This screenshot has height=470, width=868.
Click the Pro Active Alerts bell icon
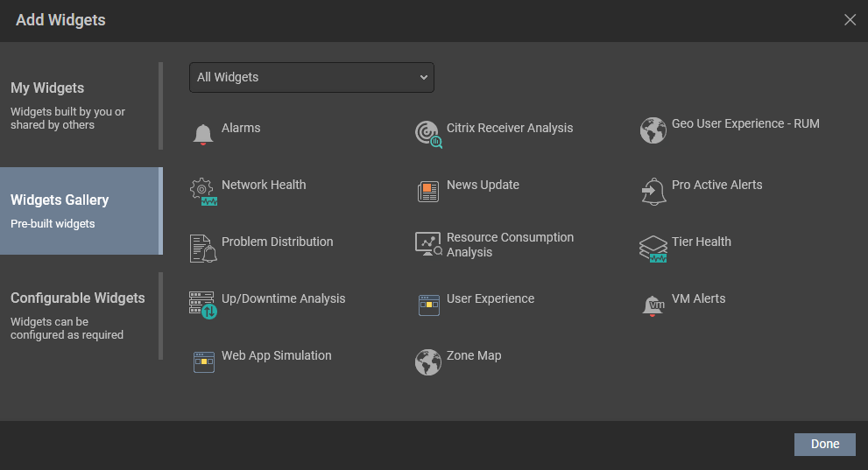[x=653, y=192]
